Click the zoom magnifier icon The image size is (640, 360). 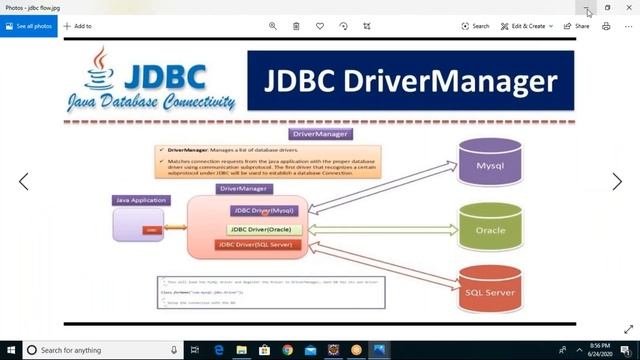[x=273, y=26]
